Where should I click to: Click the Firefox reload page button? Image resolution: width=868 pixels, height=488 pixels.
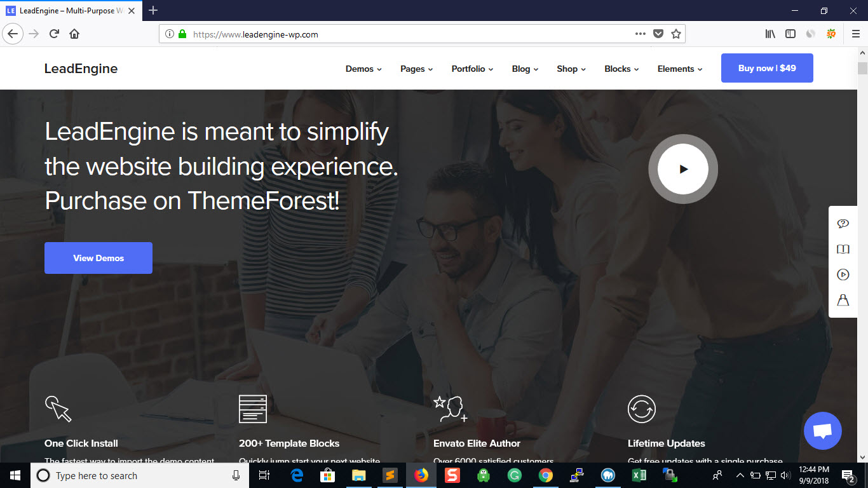point(55,34)
